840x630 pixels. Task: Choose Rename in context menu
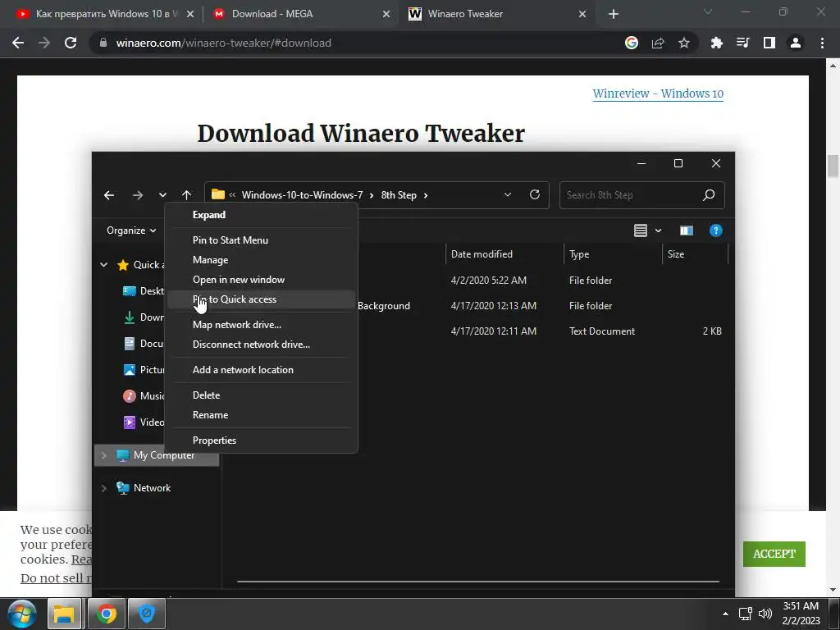[261, 415]
